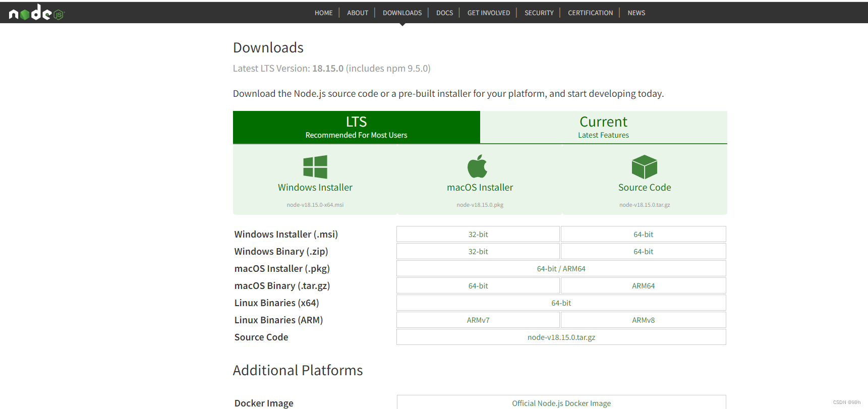Click the Linux Binaries (x64) row label
868x409 pixels.
click(276, 303)
